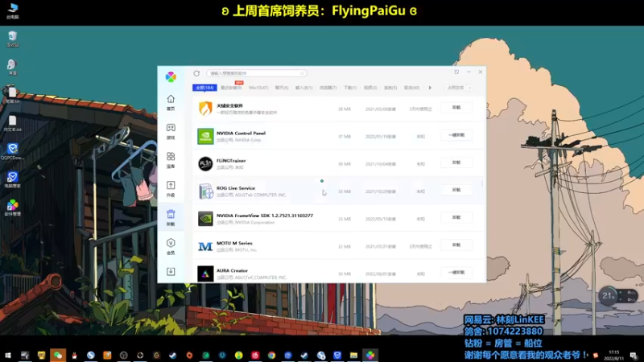644x362 pixels.
Task: Open the download manager icon at sidebar bottom
Action: tap(171, 271)
